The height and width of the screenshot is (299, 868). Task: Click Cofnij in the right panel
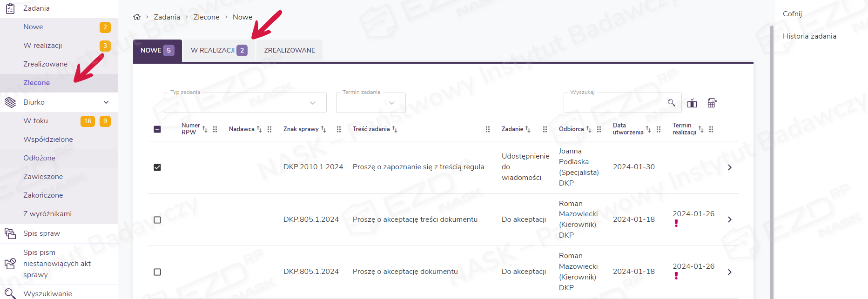(792, 14)
